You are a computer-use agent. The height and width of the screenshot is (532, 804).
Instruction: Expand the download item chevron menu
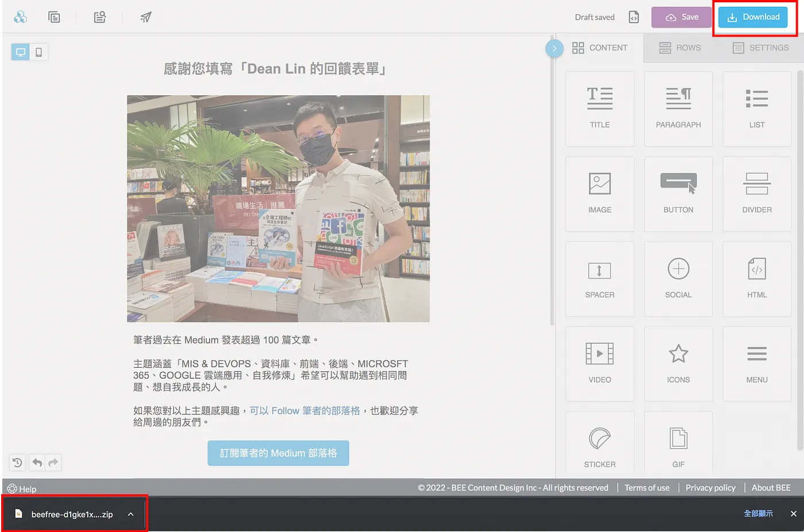tap(131, 514)
